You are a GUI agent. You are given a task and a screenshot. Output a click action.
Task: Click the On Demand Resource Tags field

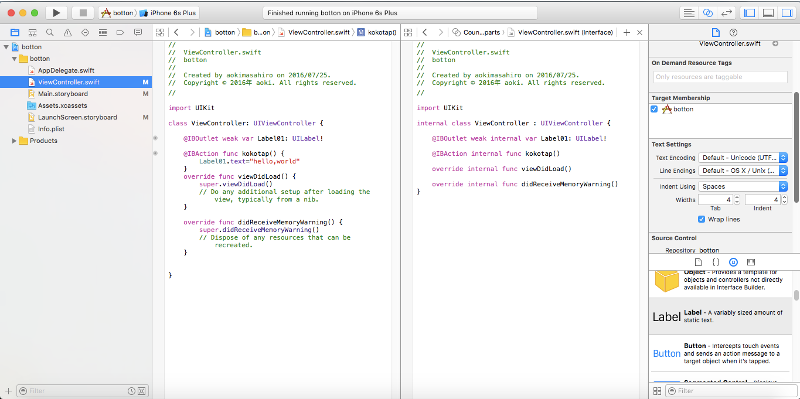point(720,77)
